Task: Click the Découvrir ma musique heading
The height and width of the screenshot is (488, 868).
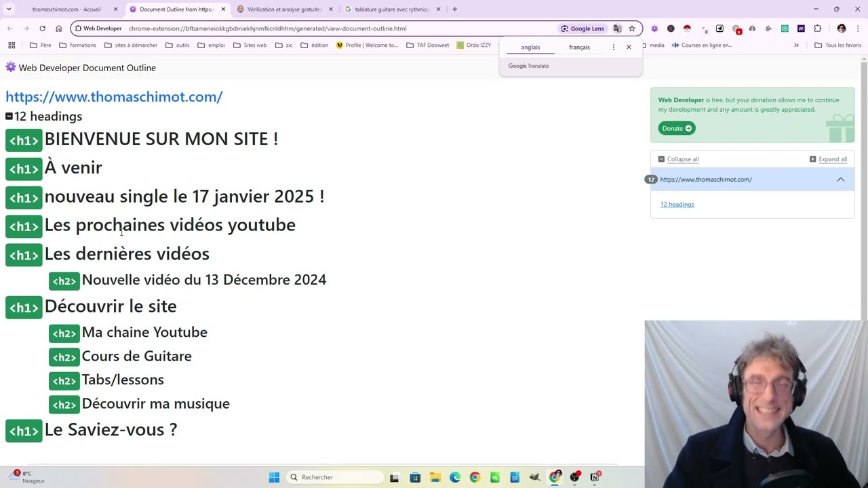Action: [x=155, y=404]
